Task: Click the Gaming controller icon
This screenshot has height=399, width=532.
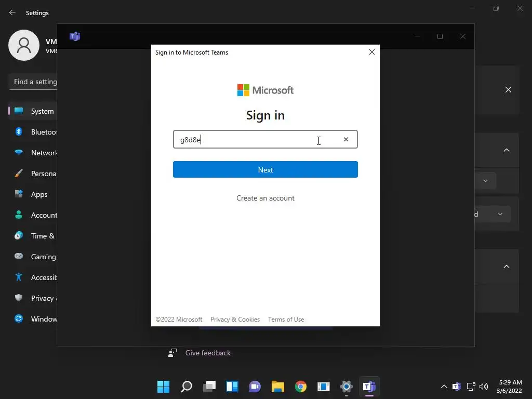Action: (x=19, y=256)
